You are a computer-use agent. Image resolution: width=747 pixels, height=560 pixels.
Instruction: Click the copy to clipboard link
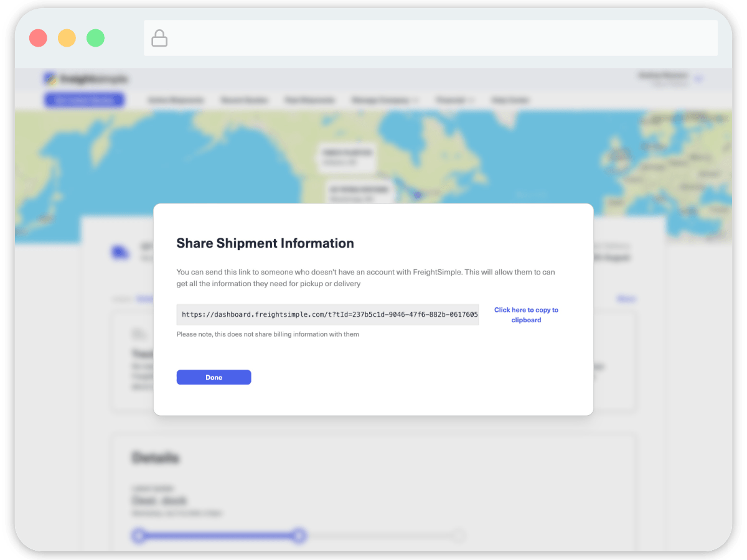[526, 315]
